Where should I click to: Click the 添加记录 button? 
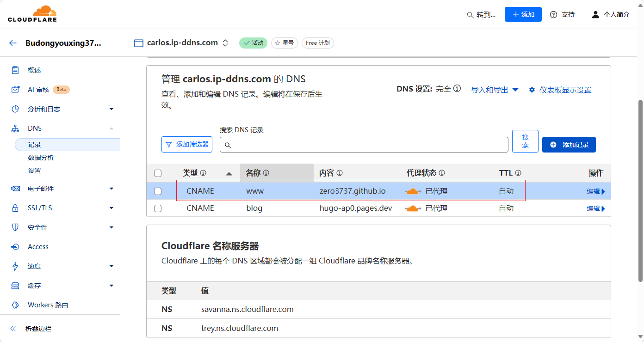coord(569,145)
